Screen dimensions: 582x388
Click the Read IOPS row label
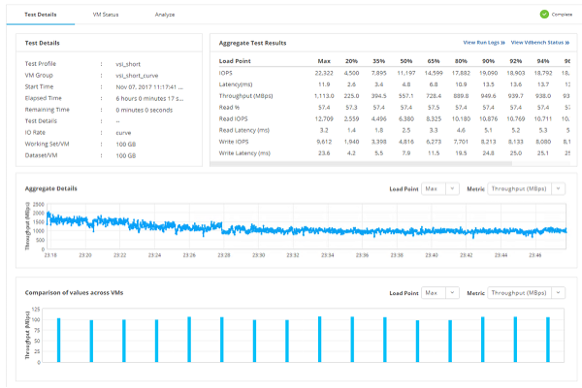tap(233, 119)
